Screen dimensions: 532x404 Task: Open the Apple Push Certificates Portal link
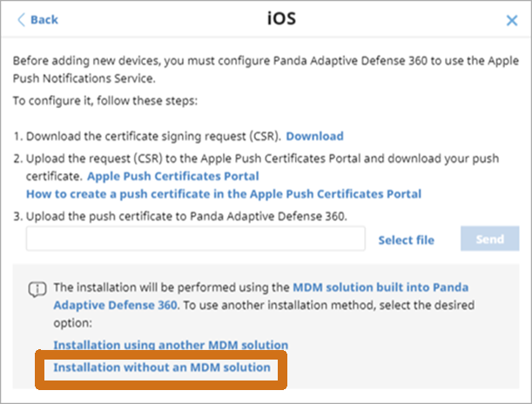click(x=173, y=176)
